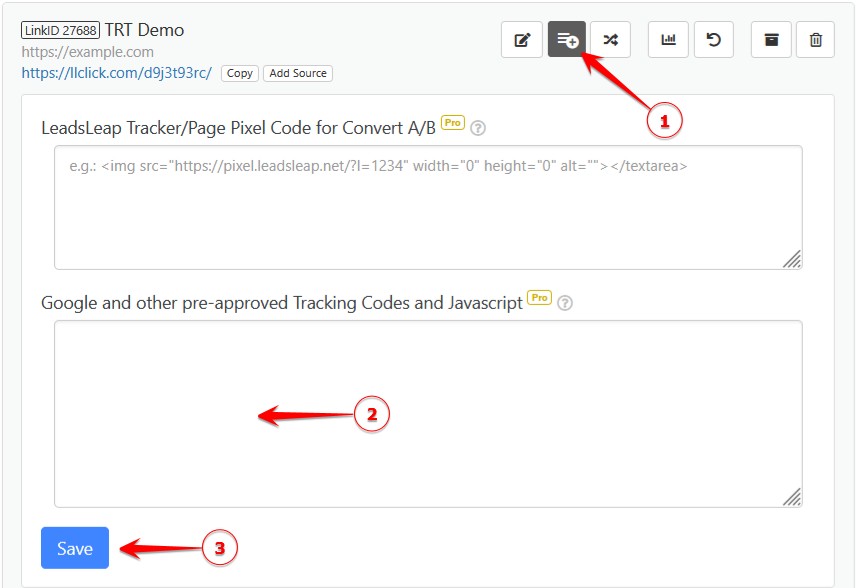Open help icon beside LeadsLeap Tracker label

[478, 128]
